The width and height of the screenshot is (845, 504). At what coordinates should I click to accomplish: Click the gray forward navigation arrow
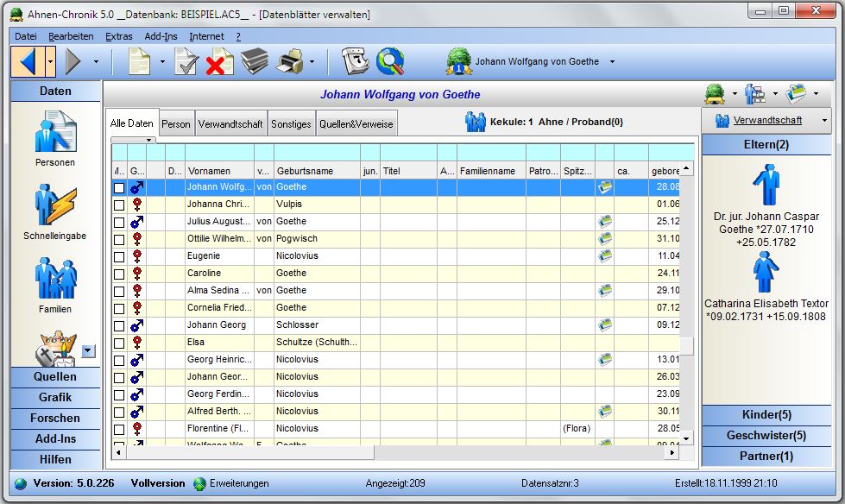tap(73, 61)
